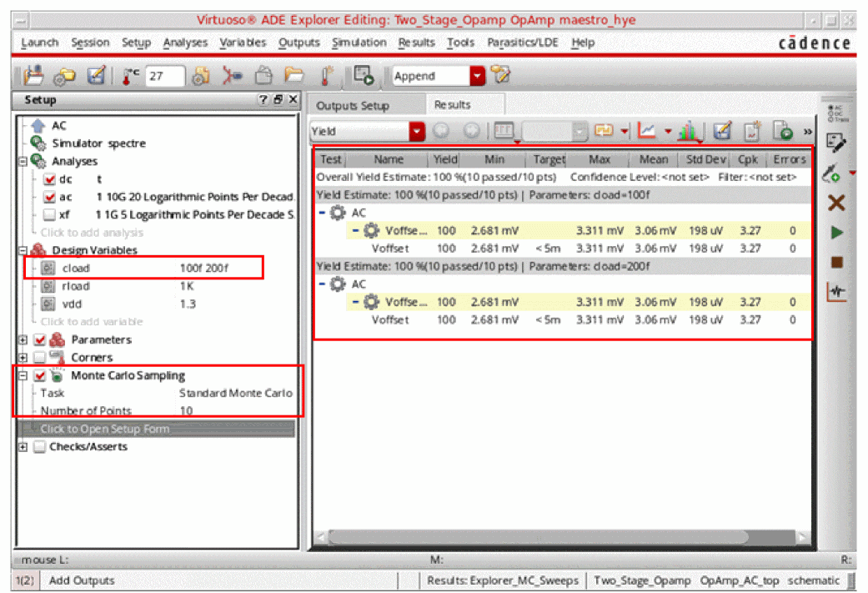The width and height of the screenshot is (868, 593).
Task: Toggle the Monte Carlo Sampling checkbox
Action: pyautogui.click(x=39, y=375)
